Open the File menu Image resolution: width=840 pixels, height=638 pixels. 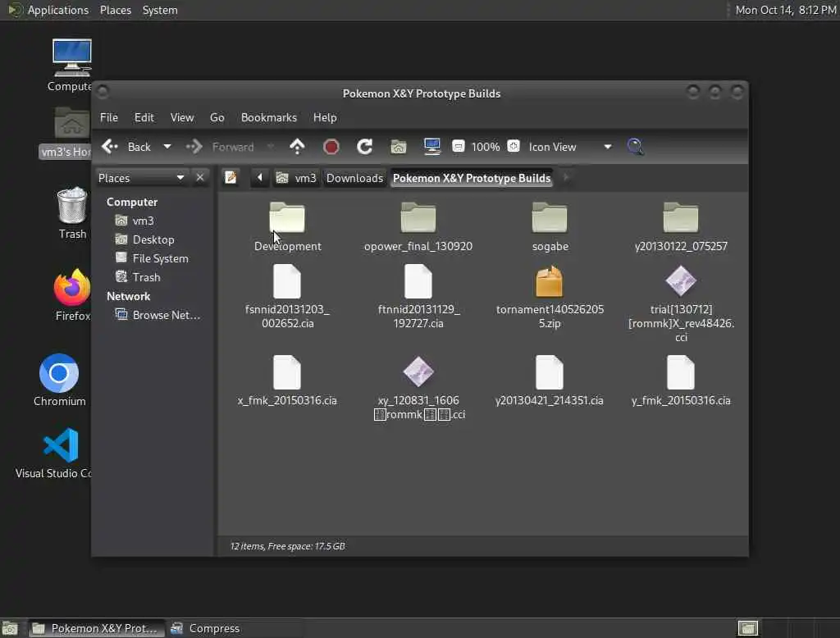pos(109,117)
